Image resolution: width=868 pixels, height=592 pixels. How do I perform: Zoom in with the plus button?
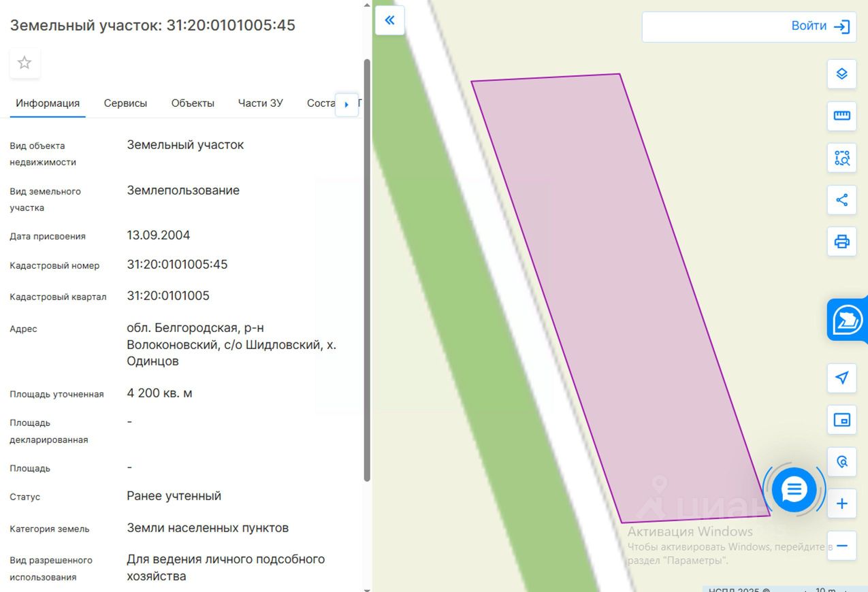841,504
